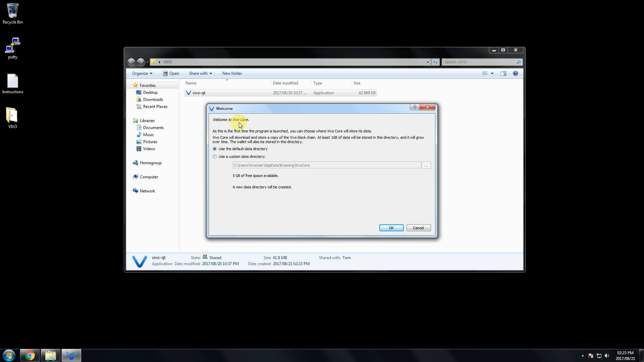Select Downloads in Favorites sidebar
The height and width of the screenshot is (362, 644).
[x=153, y=100]
